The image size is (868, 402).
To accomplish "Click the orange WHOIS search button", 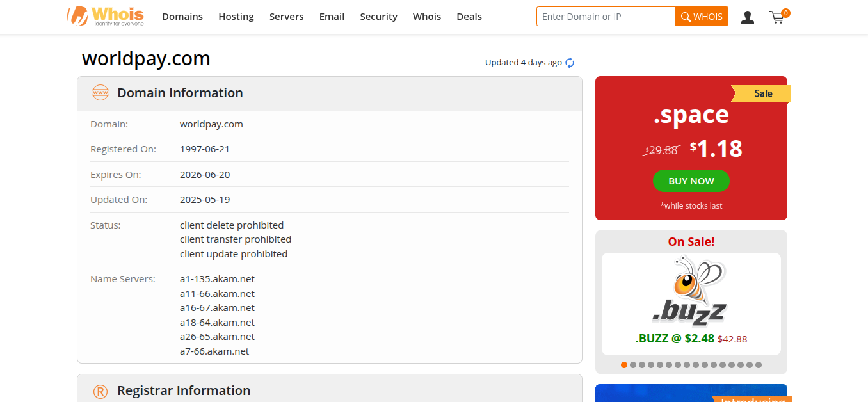I will point(702,17).
